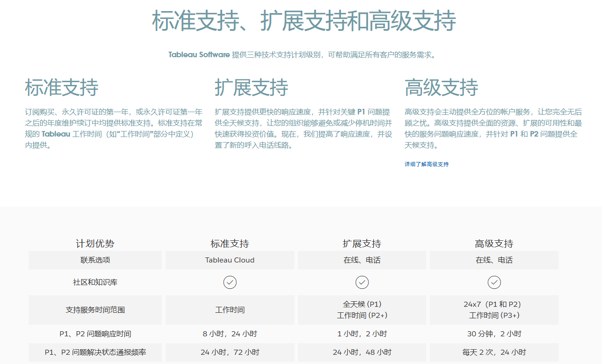Image resolution: width=602 pixels, height=364 pixels.
Task: Select the large 标准支持 section heading
Action: tap(61, 88)
